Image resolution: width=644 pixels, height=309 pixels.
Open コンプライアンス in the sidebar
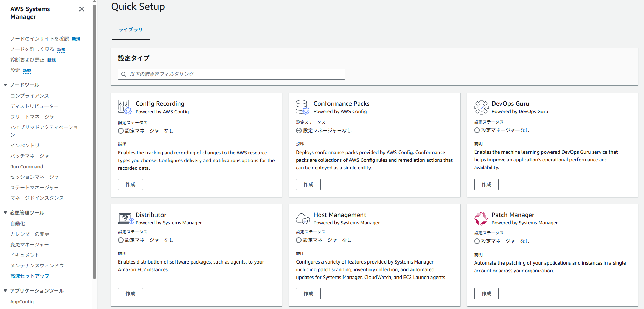coord(29,96)
